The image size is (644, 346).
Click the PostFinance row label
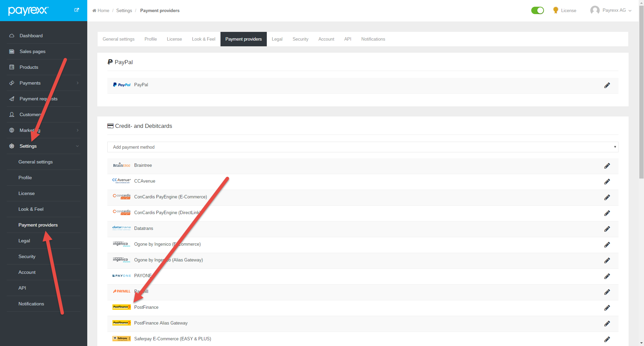click(146, 307)
